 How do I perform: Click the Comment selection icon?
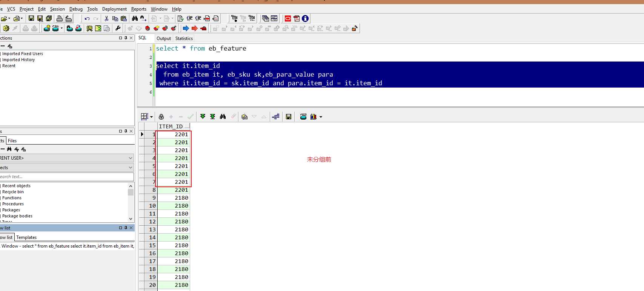tap(207, 18)
